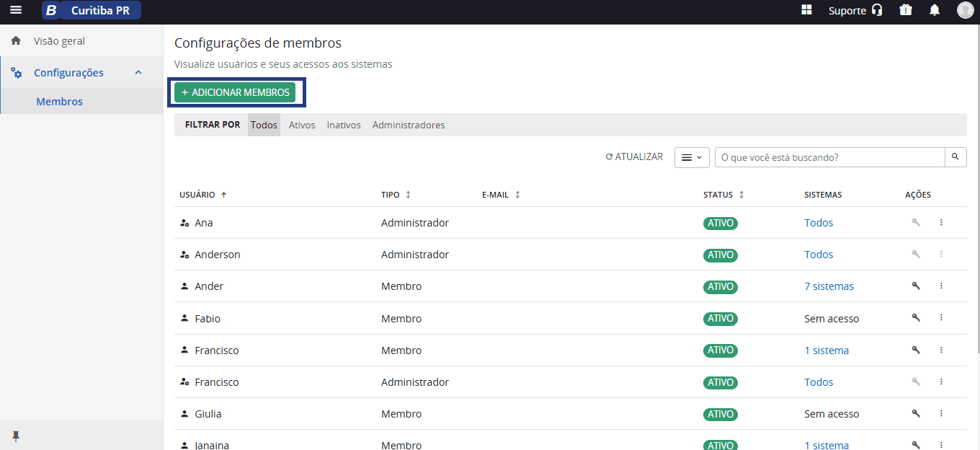Screen dimensions: 980x450
Task: Click the gift box icon
Action: tap(906, 10)
